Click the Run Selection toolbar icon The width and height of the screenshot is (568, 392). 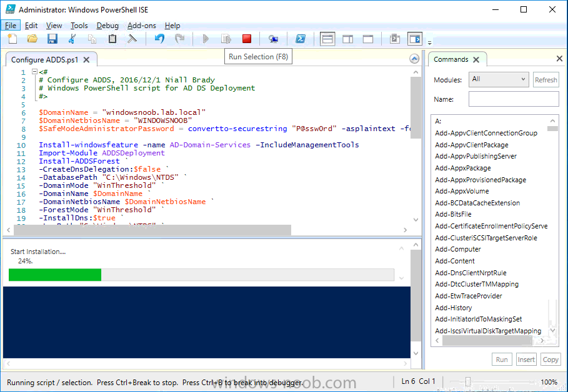tap(226, 39)
